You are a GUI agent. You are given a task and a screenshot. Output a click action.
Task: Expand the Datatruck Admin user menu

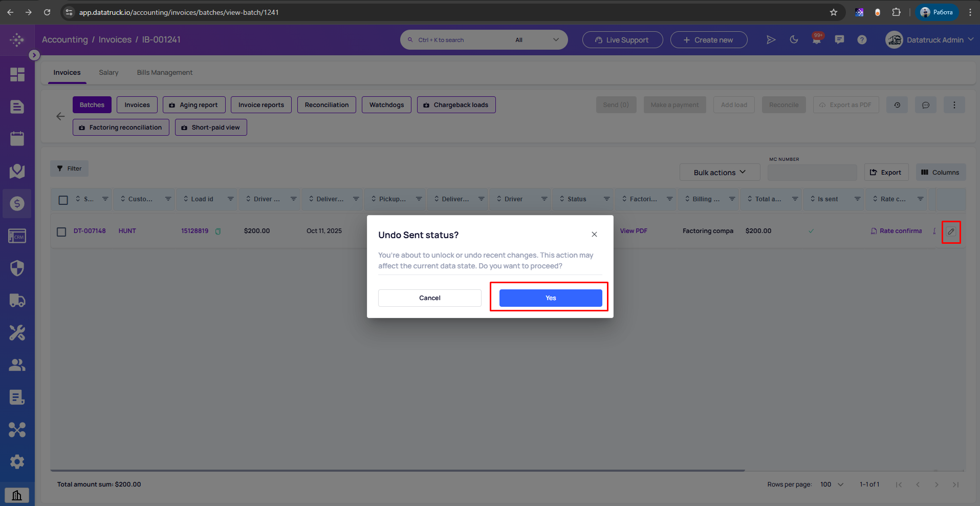click(929, 40)
